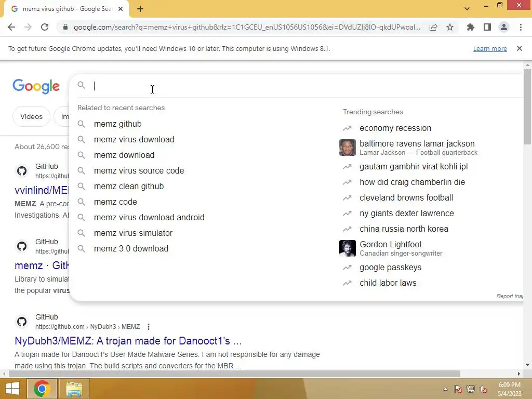
Task: Click the vertical scrollbar thumb
Action: point(527,107)
